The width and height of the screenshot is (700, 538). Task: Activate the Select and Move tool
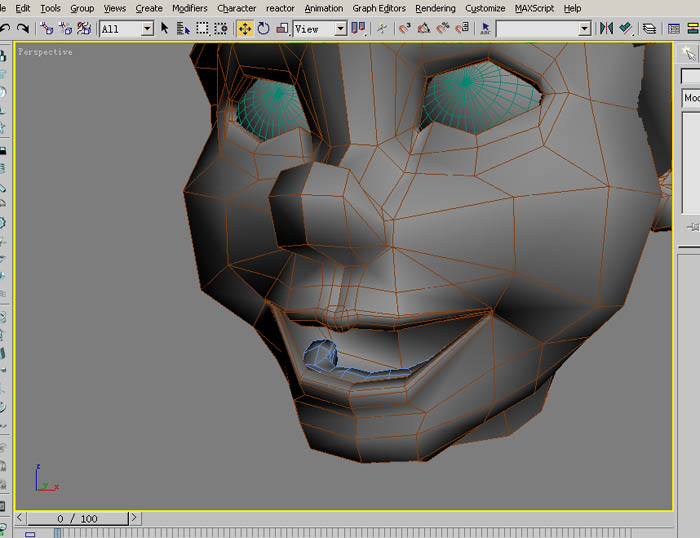pyautogui.click(x=245, y=29)
